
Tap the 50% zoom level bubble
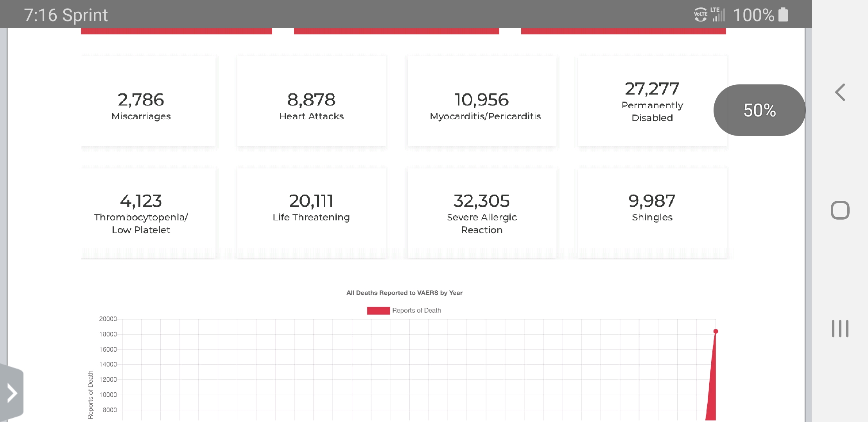click(x=759, y=110)
